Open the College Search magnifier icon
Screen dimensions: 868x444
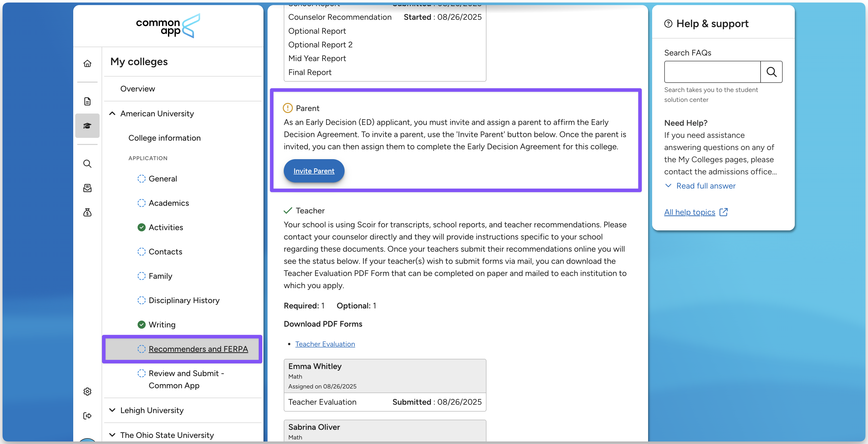click(87, 163)
